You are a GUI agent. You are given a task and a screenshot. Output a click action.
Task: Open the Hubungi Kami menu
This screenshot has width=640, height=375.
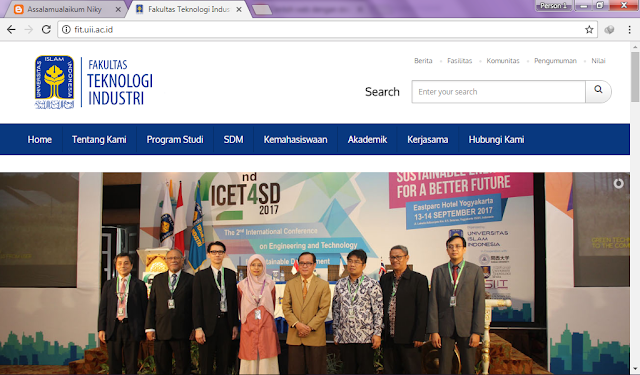pyautogui.click(x=496, y=140)
